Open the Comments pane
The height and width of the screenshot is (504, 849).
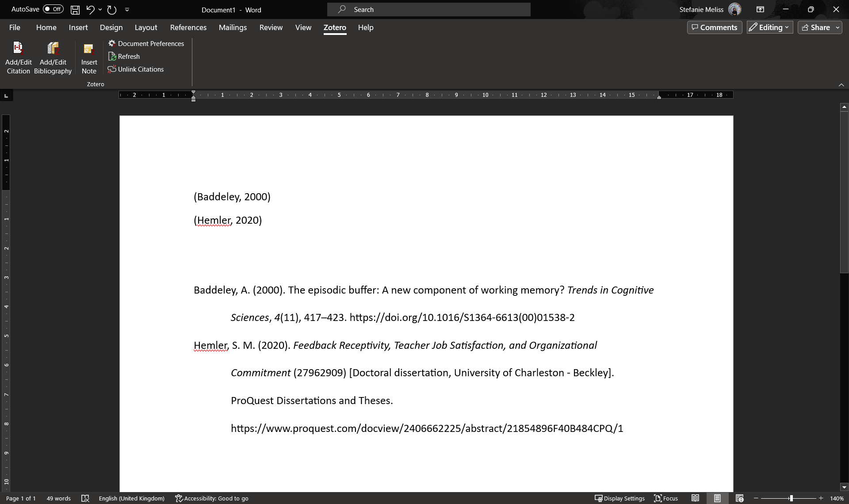tap(715, 27)
